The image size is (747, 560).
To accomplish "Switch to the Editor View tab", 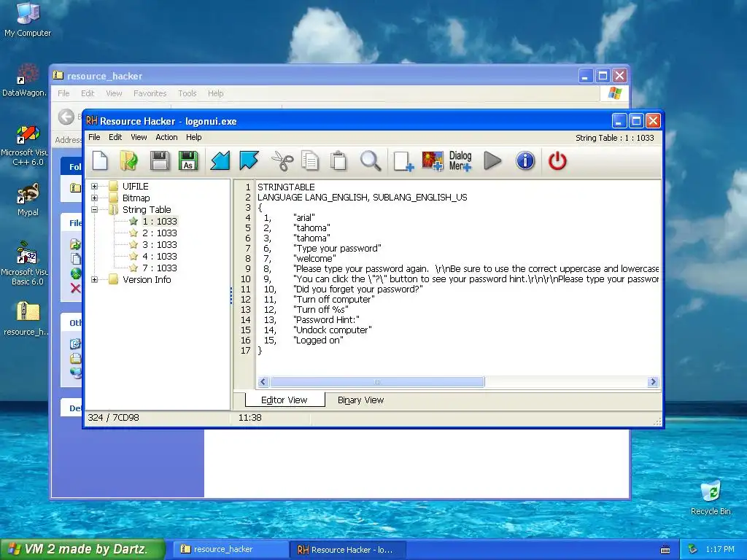I will [285, 400].
